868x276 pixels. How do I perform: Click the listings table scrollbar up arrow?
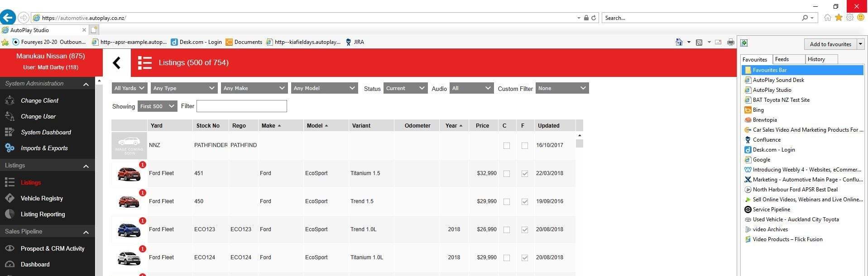pos(580,135)
